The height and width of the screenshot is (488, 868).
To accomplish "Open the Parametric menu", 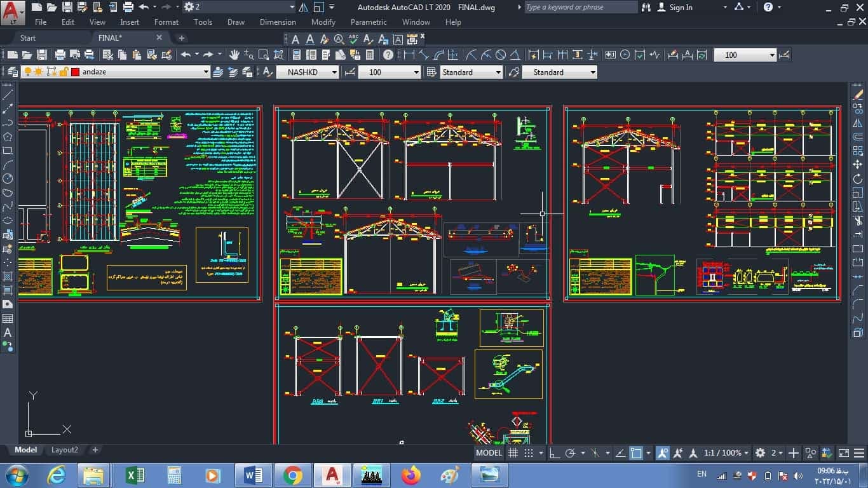I will point(369,22).
